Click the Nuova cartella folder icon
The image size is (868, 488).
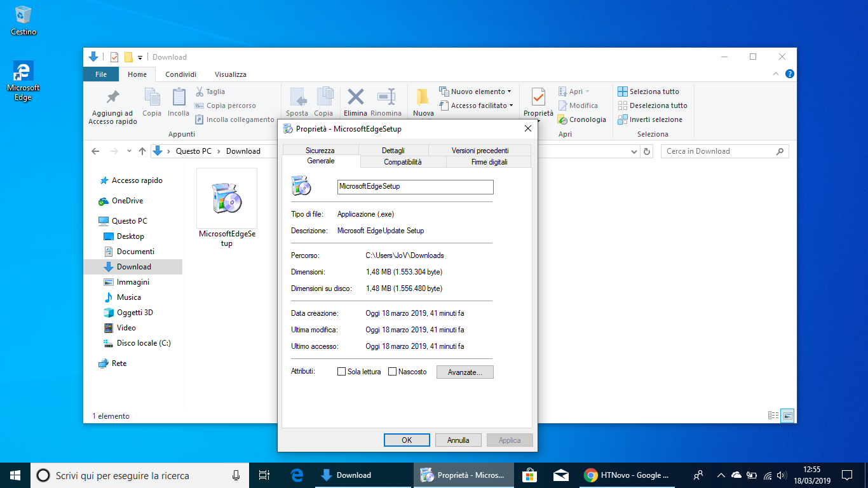[423, 97]
